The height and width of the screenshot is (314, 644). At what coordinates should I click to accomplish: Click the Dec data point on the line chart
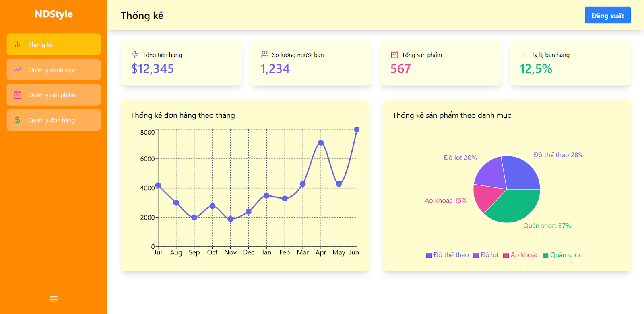pos(249,212)
